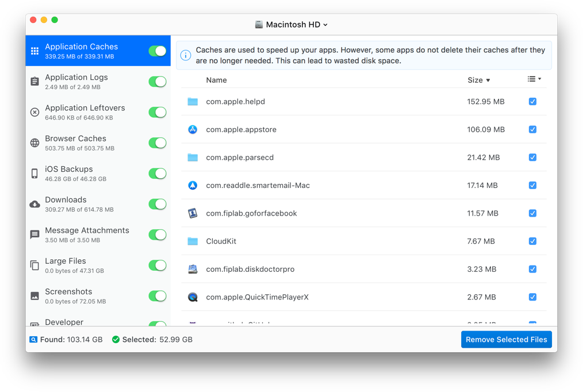
Task: Select the iOS Backups category
Action: (98, 174)
